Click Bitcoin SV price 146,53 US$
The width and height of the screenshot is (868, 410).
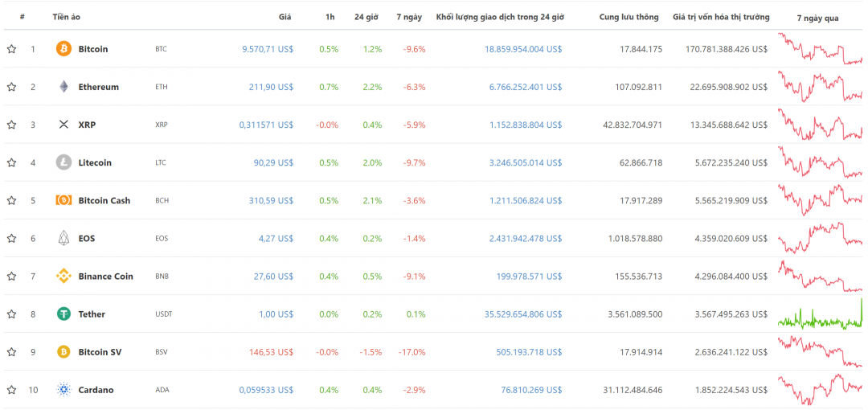coord(272,351)
